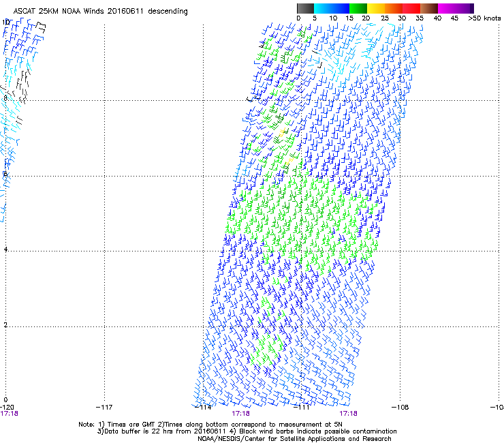The height and width of the screenshot is (443, 504).
Task: Click the green wind barb patch below latitude 2
Action: click(267, 351)
